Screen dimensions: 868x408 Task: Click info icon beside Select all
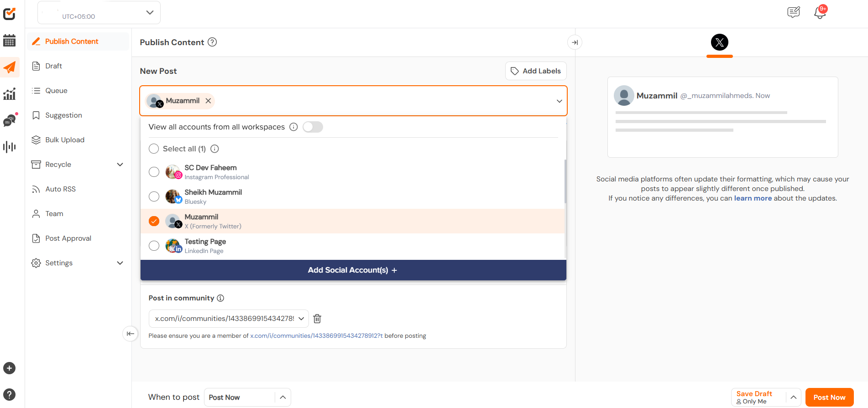(215, 149)
